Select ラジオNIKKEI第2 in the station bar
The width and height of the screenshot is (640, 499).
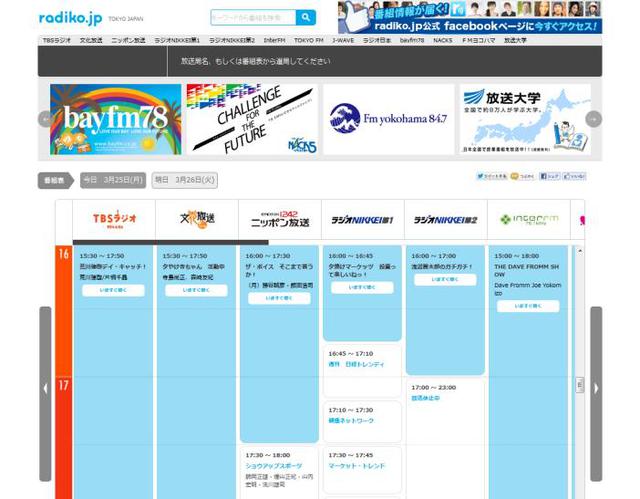click(232, 40)
